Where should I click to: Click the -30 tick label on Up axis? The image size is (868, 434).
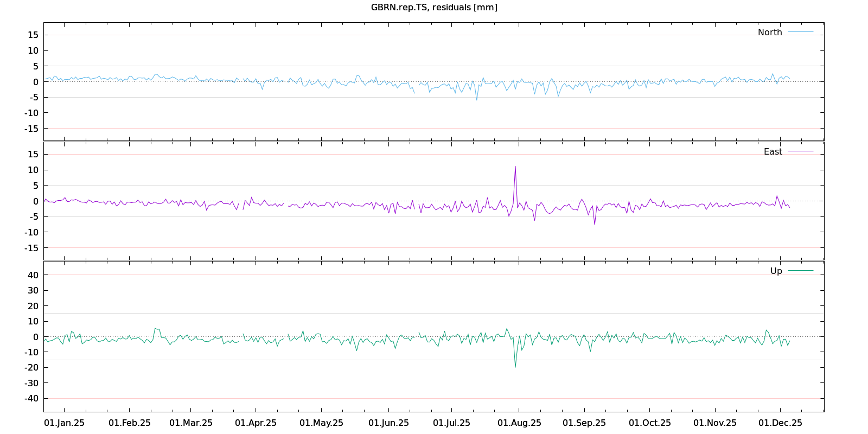click(x=31, y=383)
